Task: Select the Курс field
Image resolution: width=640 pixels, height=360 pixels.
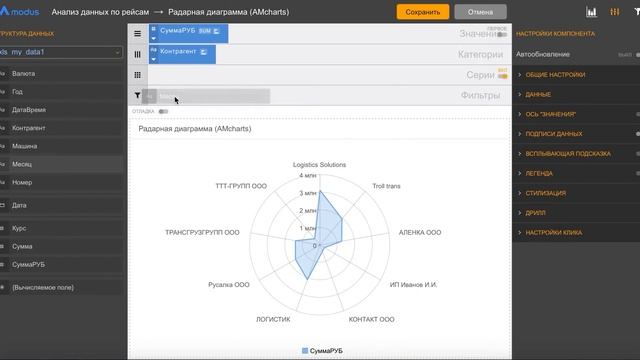Action: [61, 229]
